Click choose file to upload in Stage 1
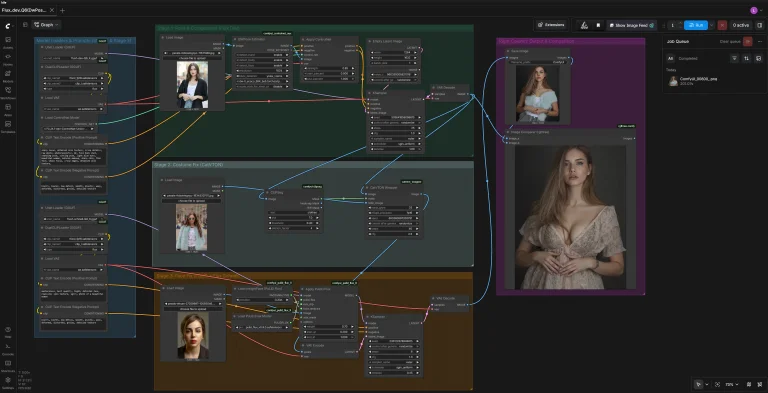 click(192, 58)
